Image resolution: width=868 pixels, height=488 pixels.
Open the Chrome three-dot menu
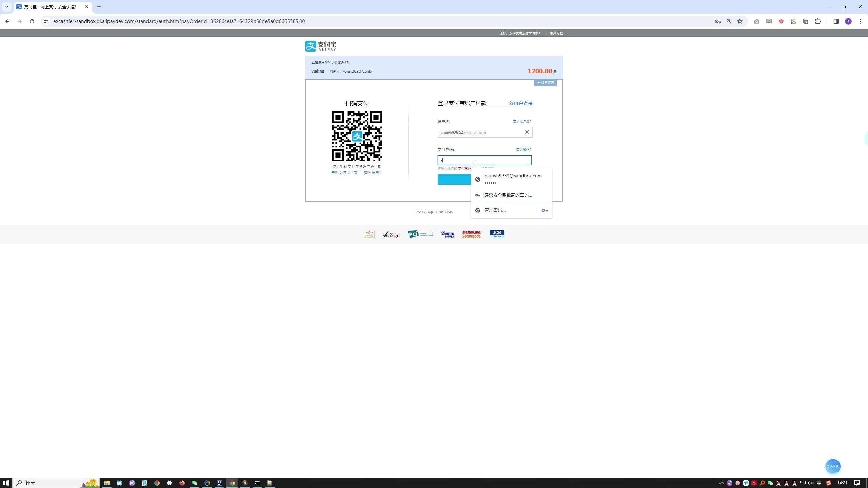[x=861, y=21]
